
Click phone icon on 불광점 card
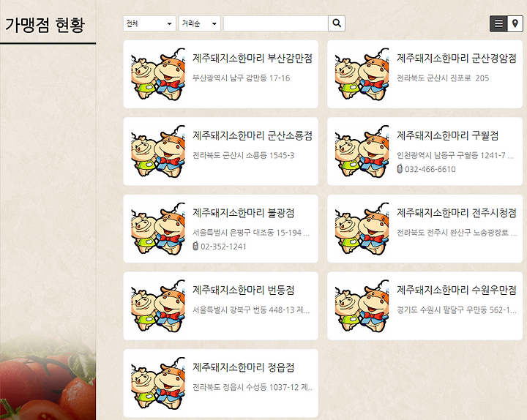[x=195, y=246]
